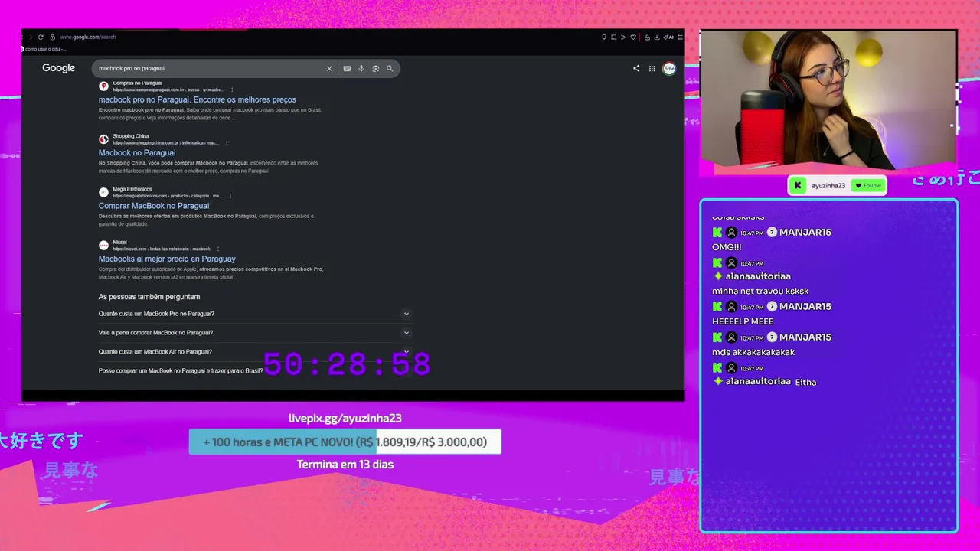Open the browser main menu
The width and height of the screenshot is (980, 551).
[x=680, y=37]
